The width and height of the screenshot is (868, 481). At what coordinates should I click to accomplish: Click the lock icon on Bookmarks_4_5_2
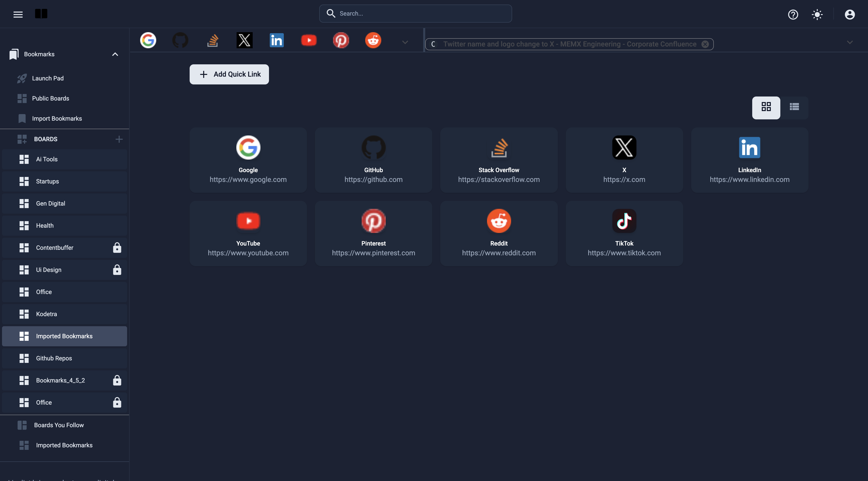[117, 380]
